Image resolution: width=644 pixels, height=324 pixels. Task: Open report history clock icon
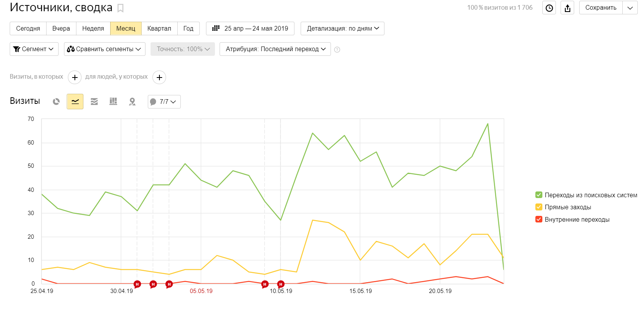pyautogui.click(x=549, y=8)
